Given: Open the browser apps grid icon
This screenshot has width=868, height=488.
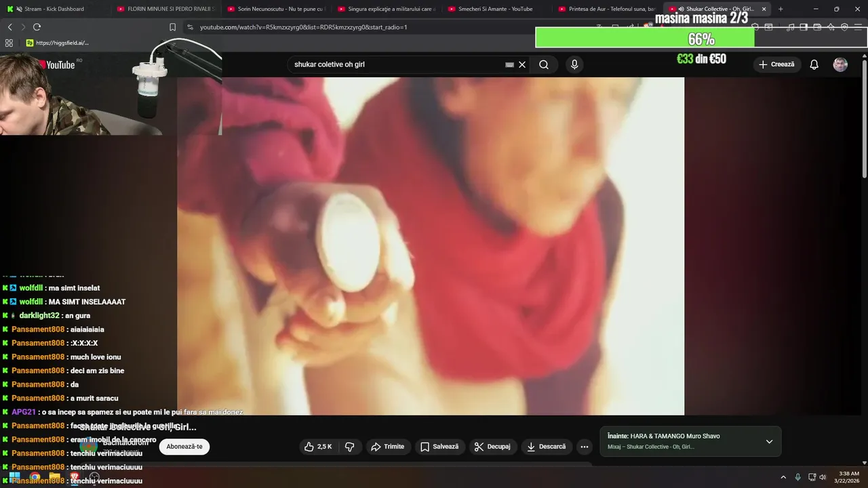Looking at the screenshot, I should (x=9, y=43).
